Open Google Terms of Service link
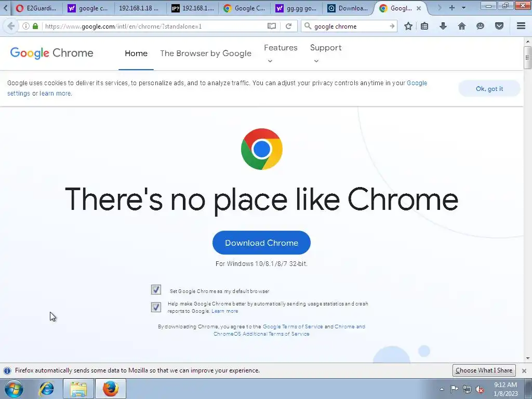The image size is (532, 399). tap(293, 326)
